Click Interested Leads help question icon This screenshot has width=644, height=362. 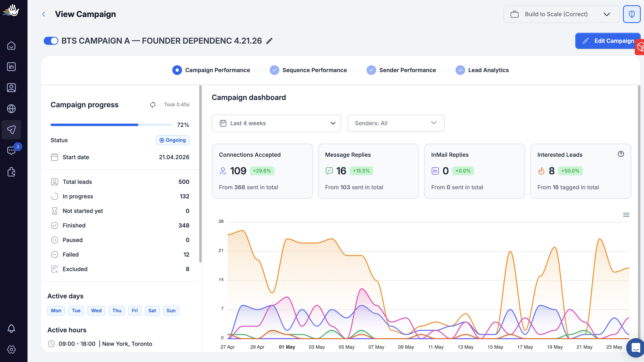[x=621, y=154]
